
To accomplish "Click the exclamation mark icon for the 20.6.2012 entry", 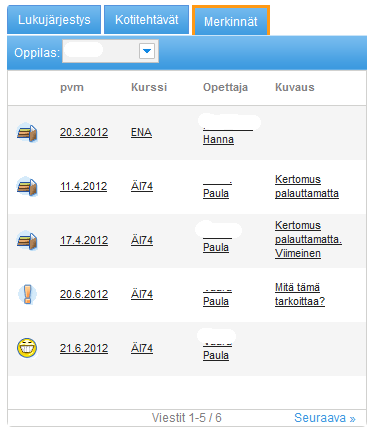I will [x=27, y=294].
